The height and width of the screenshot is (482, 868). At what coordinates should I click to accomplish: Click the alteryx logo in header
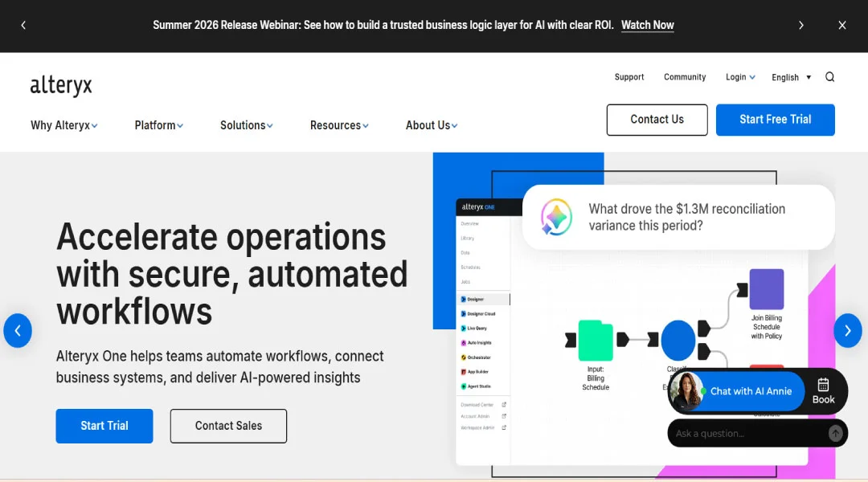click(x=61, y=86)
